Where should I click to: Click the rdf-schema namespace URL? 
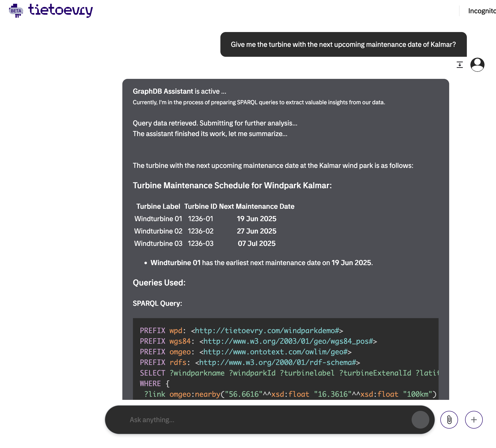(x=278, y=362)
